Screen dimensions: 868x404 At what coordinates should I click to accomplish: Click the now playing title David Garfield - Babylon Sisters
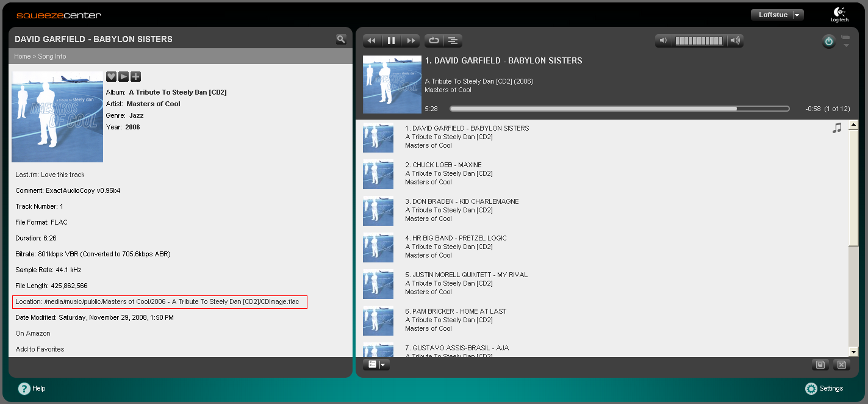coord(503,60)
